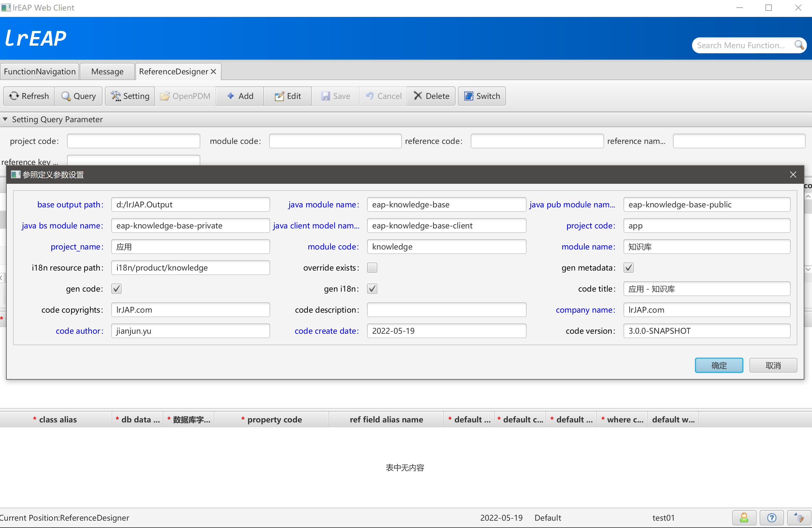Click the query project code input
Image resolution: width=812 pixels, height=528 pixels.
pos(133,141)
